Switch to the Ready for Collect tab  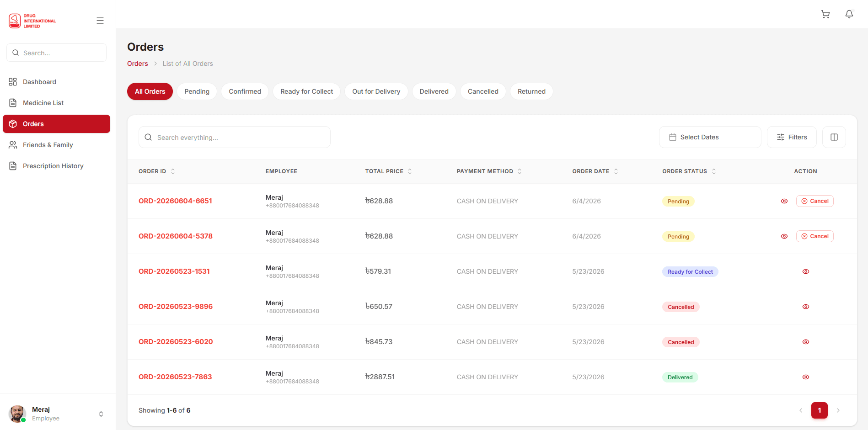307,91
